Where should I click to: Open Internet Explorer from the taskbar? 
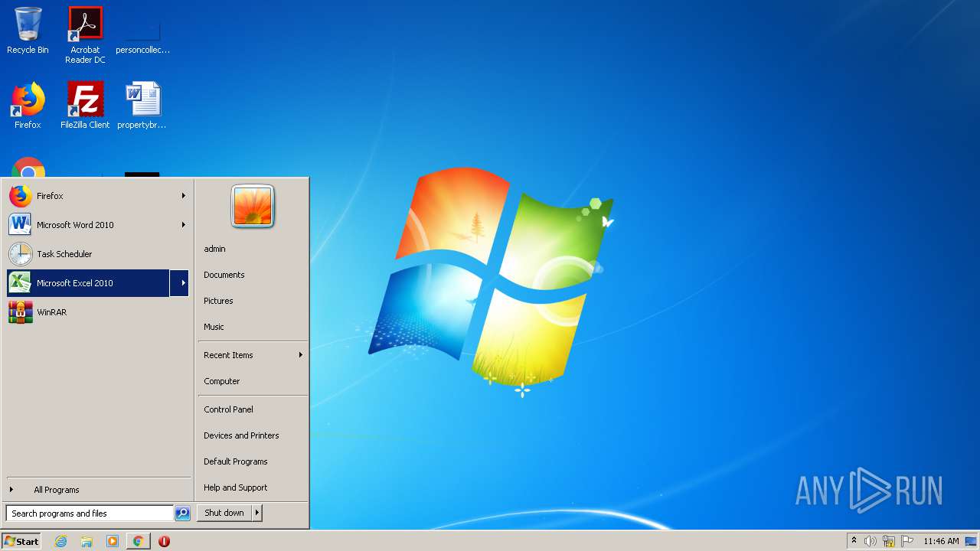(60, 541)
